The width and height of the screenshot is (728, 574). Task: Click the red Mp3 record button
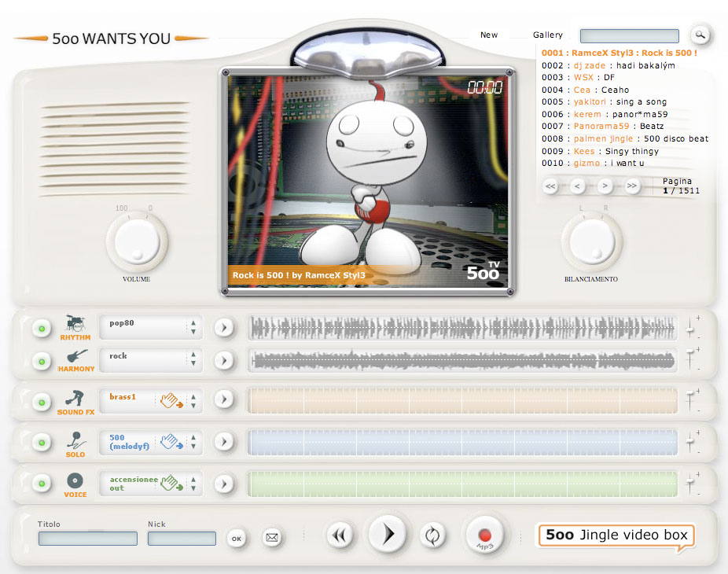[485, 535]
